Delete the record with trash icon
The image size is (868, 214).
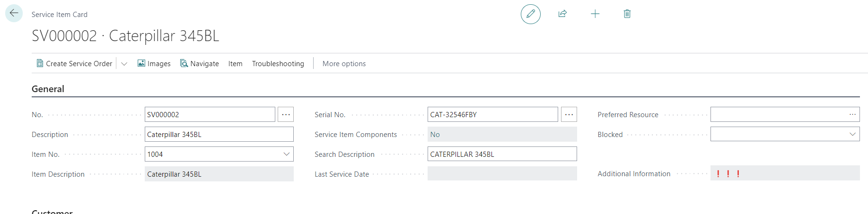(627, 14)
